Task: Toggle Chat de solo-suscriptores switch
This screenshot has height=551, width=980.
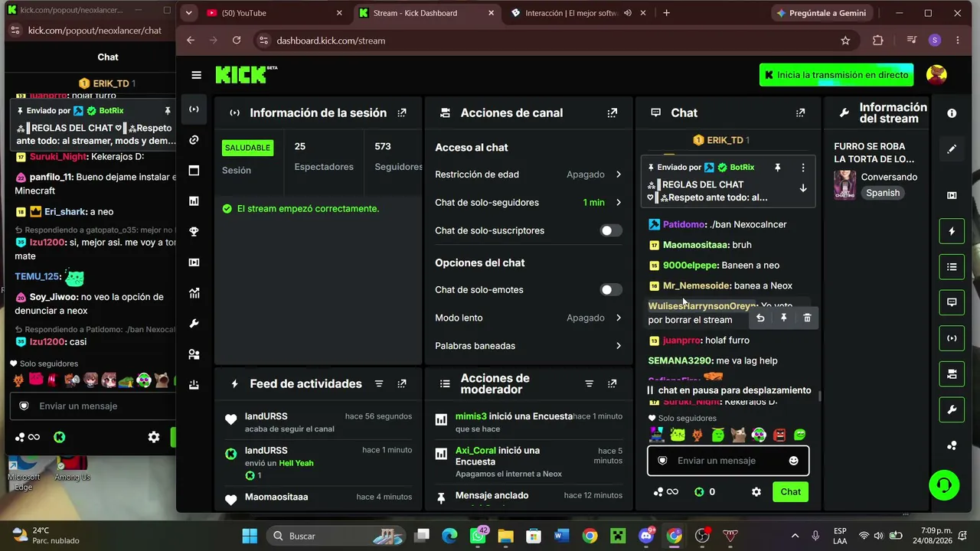Action: (610, 230)
